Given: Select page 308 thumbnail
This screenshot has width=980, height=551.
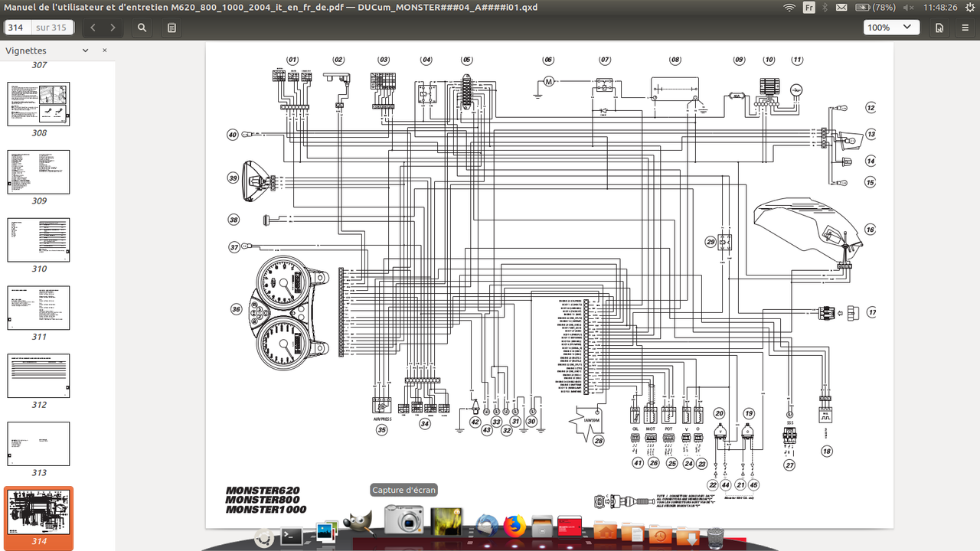Looking at the screenshot, I should (38, 103).
